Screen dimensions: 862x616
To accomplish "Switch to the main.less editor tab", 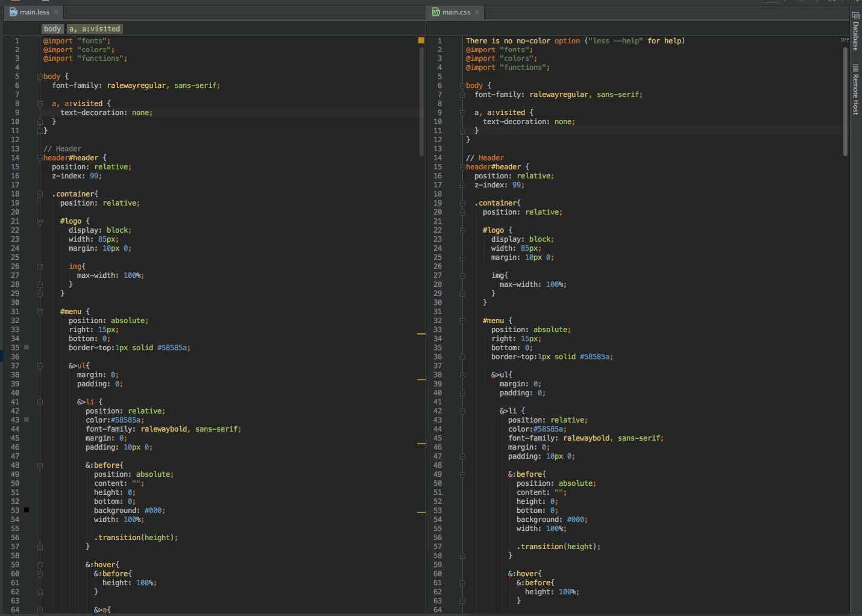I will click(34, 12).
